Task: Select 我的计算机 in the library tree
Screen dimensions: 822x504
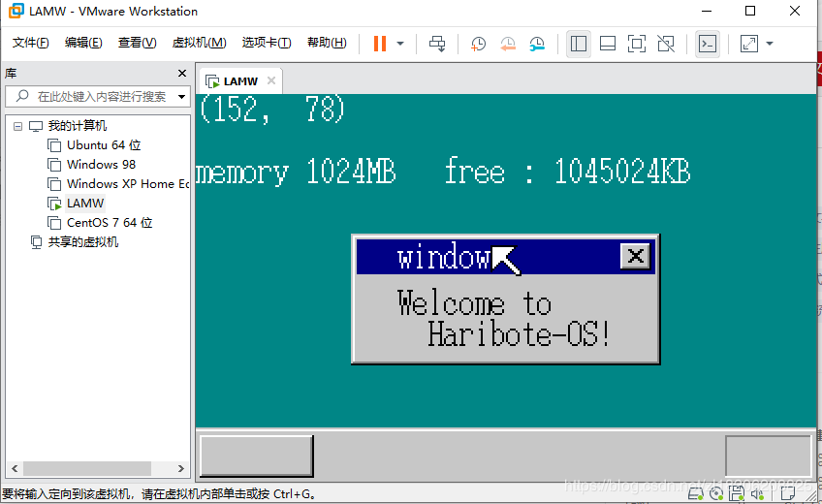Action: 78,126
